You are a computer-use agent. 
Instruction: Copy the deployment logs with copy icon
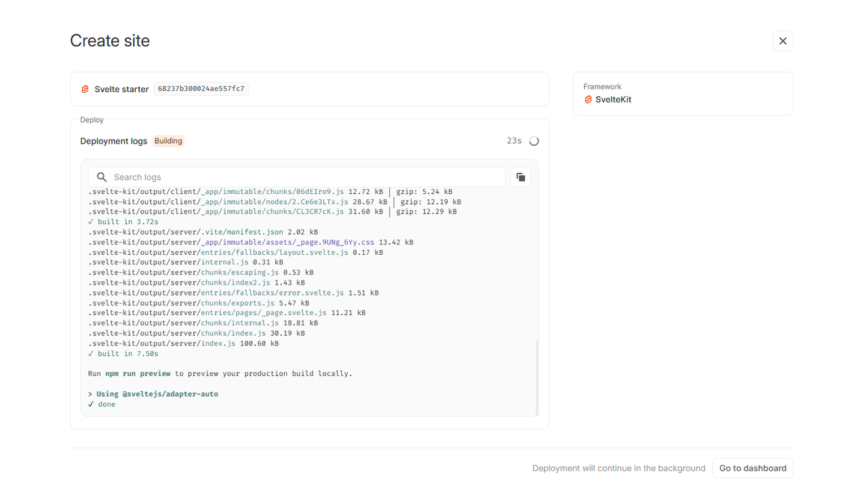coord(521,177)
